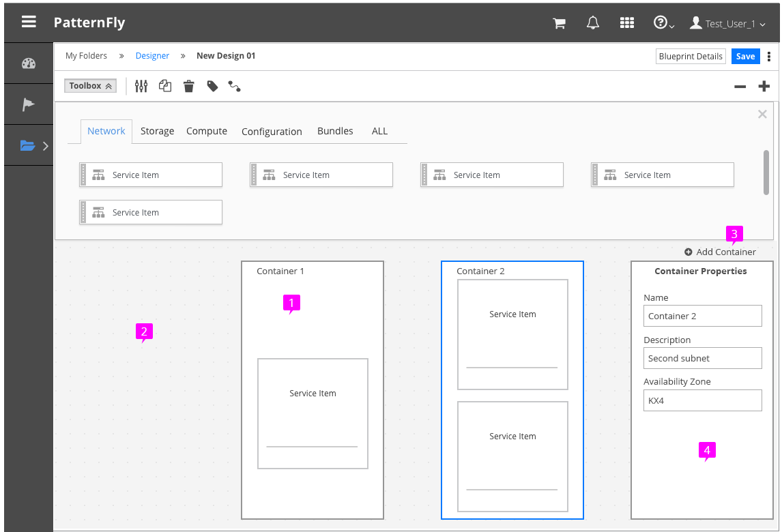Screen dimensions: 782x532
Task: Switch to the Configuration tab
Action: [272, 132]
